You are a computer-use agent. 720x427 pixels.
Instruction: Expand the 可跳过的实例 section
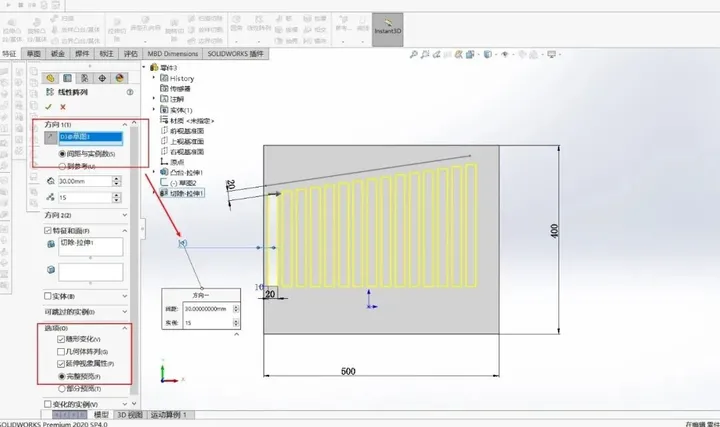point(123,313)
